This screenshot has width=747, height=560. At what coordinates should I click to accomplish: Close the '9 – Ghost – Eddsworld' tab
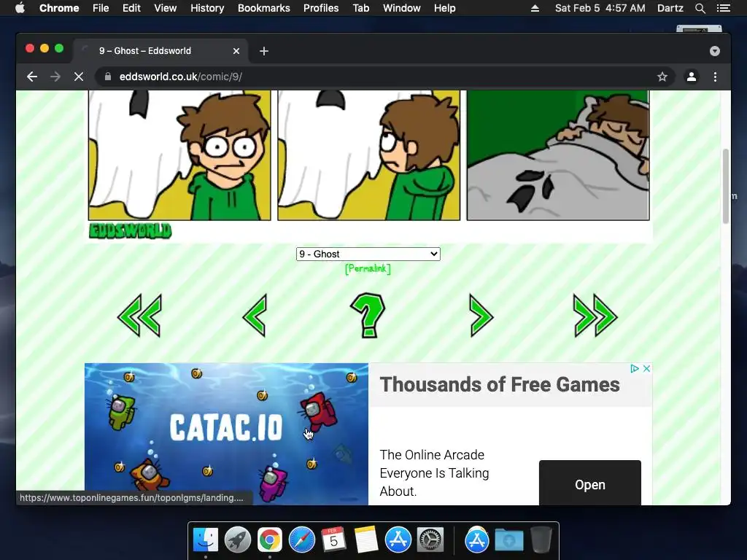[x=236, y=51]
